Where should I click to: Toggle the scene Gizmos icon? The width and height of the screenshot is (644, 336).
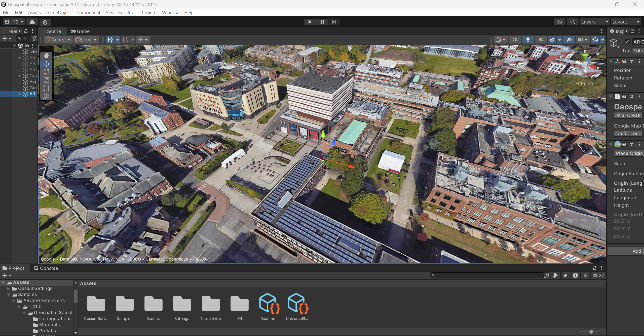pos(595,40)
